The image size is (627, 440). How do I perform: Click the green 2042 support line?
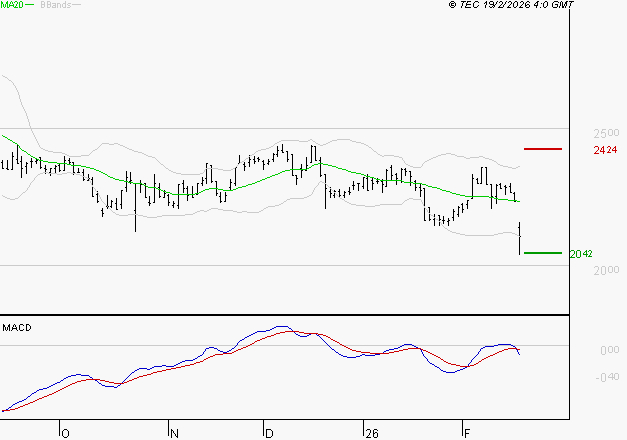coord(543,253)
